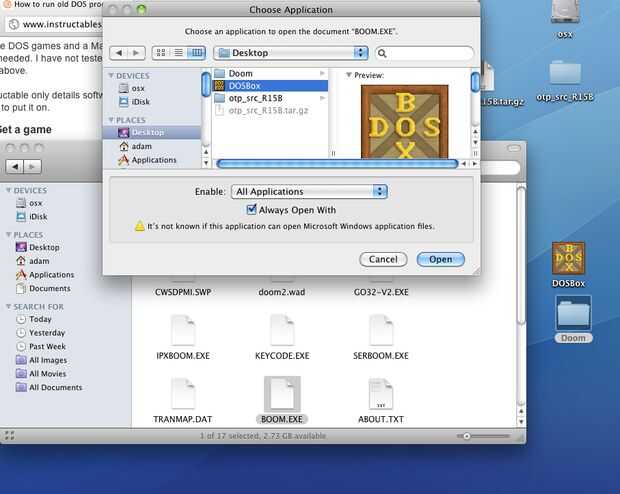The height and width of the screenshot is (494, 620).
Task: Select IPXBOOM.EXE file icon in Finder
Action: (x=183, y=330)
